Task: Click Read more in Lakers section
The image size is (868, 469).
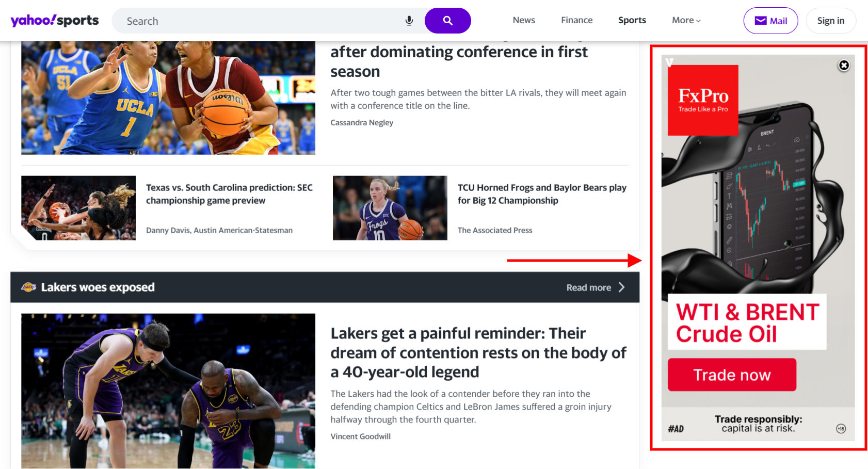Action: point(589,287)
